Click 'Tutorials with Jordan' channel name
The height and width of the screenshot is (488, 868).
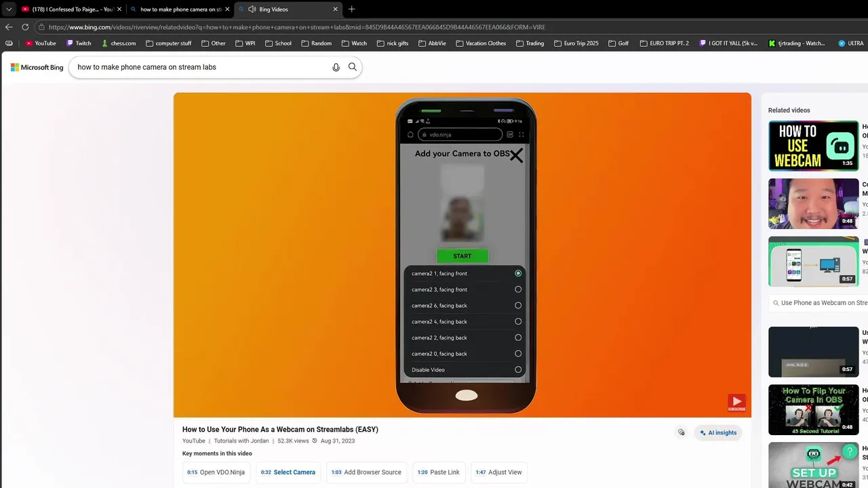pyautogui.click(x=241, y=441)
